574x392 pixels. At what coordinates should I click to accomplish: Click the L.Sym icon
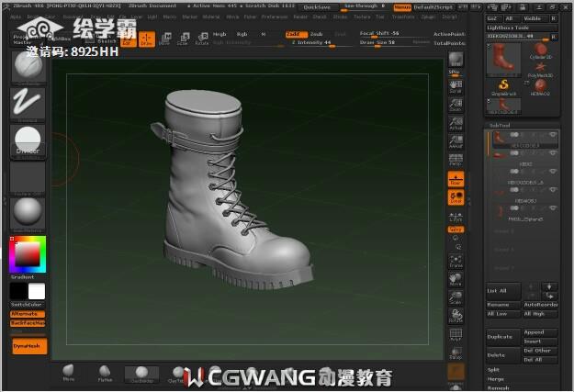pyautogui.click(x=456, y=217)
